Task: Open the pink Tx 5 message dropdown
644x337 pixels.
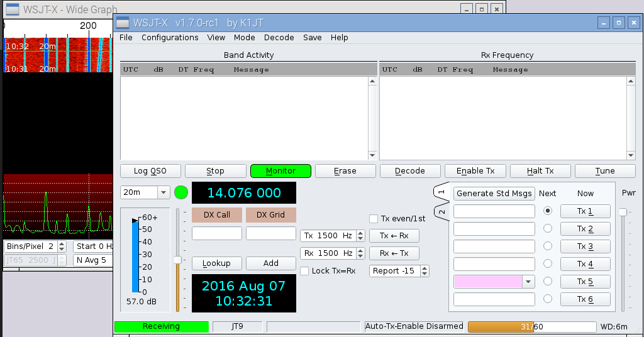Action: [528, 282]
